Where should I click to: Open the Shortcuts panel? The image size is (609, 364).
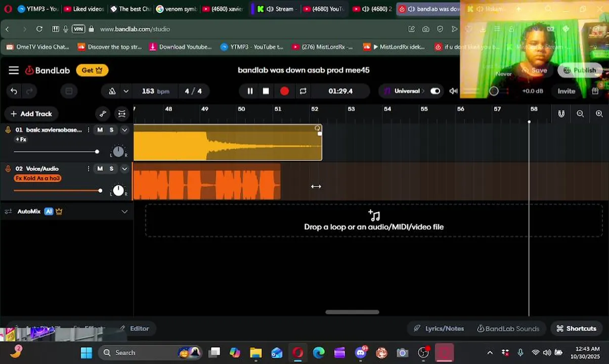click(x=576, y=329)
